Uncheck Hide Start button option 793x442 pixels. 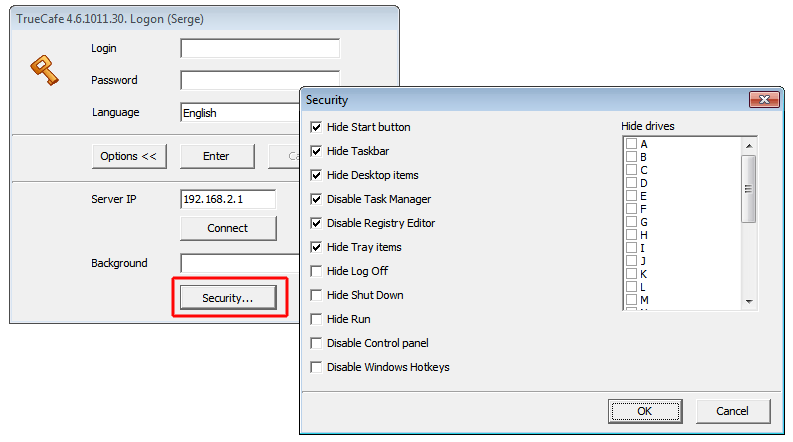pyautogui.click(x=317, y=127)
